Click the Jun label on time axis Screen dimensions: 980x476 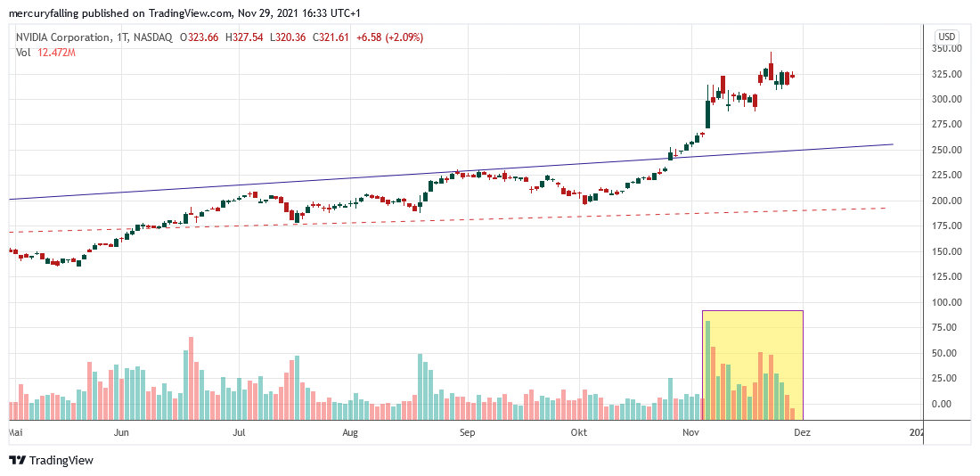[122, 432]
